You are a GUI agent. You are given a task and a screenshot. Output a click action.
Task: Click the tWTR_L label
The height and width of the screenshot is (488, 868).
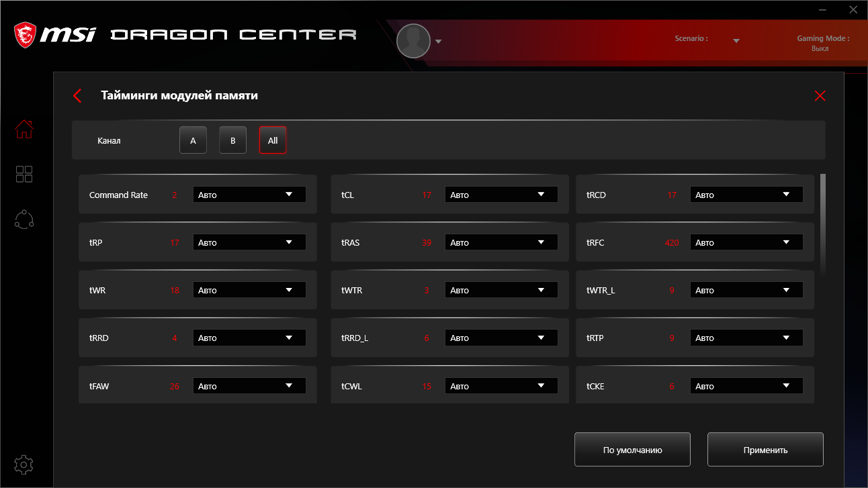point(601,291)
